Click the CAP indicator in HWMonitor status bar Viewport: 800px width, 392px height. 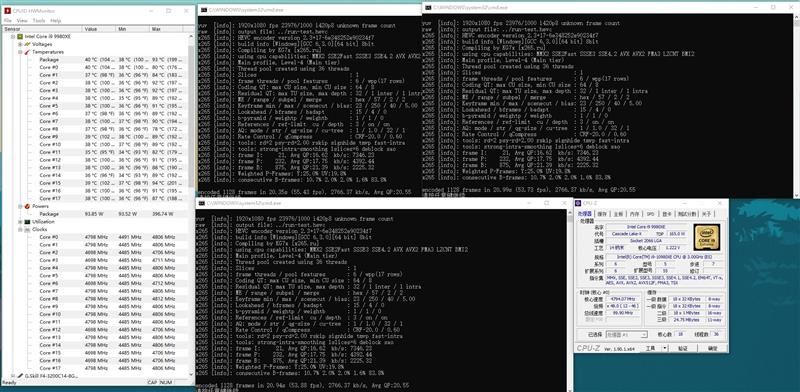152,382
